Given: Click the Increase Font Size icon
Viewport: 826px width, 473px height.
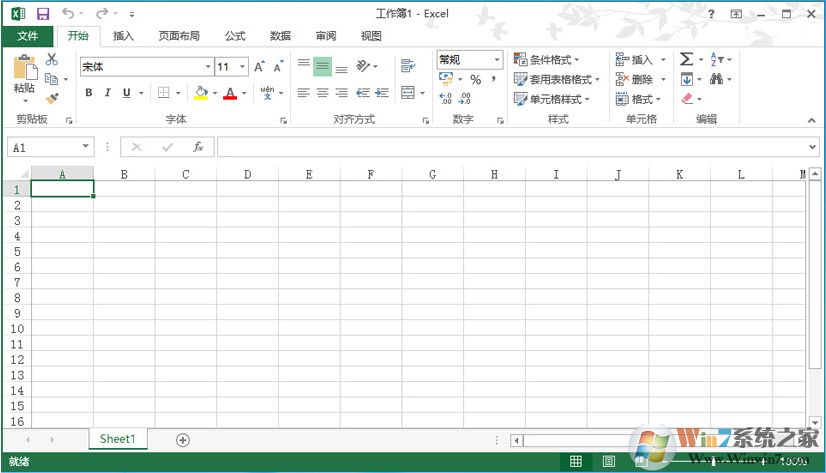Looking at the screenshot, I should click(259, 67).
